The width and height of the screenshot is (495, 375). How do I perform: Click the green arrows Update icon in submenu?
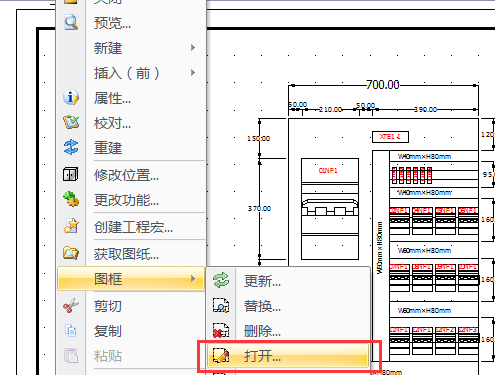(x=221, y=280)
